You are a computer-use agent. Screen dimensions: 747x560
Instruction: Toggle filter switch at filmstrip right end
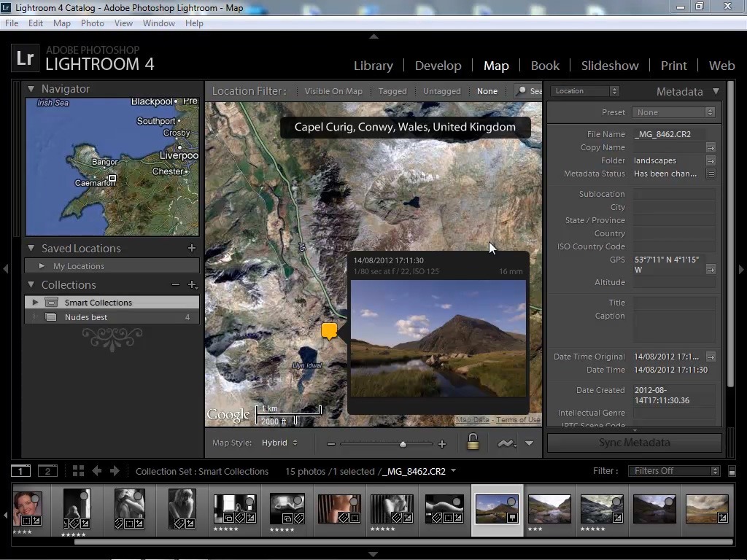click(x=732, y=471)
